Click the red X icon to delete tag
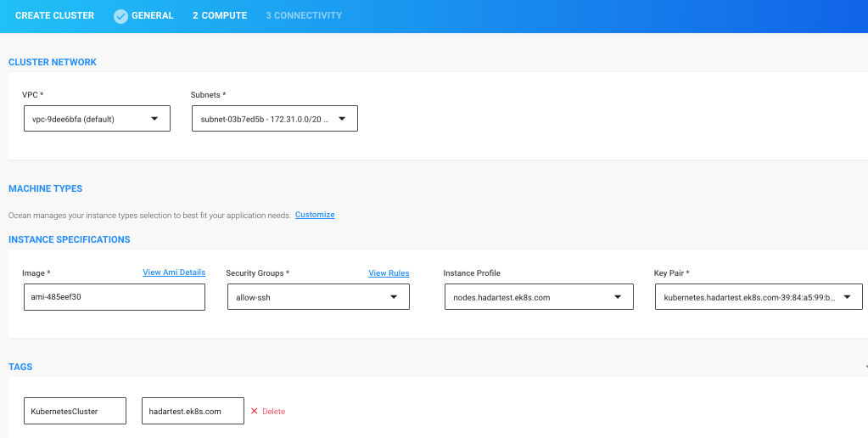Image resolution: width=868 pixels, height=438 pixels. click(254, 411)
